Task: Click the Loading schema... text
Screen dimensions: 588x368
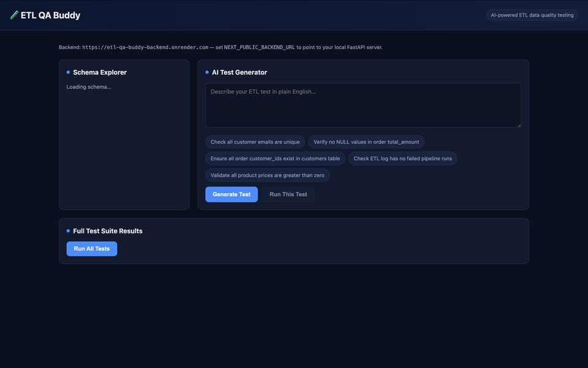Action: [89, 86]
